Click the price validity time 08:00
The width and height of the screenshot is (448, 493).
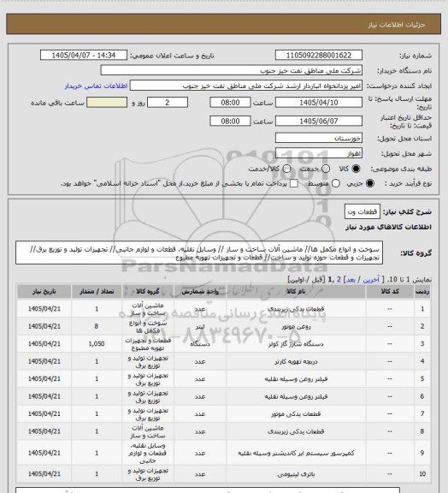click(x=230, y=121)
